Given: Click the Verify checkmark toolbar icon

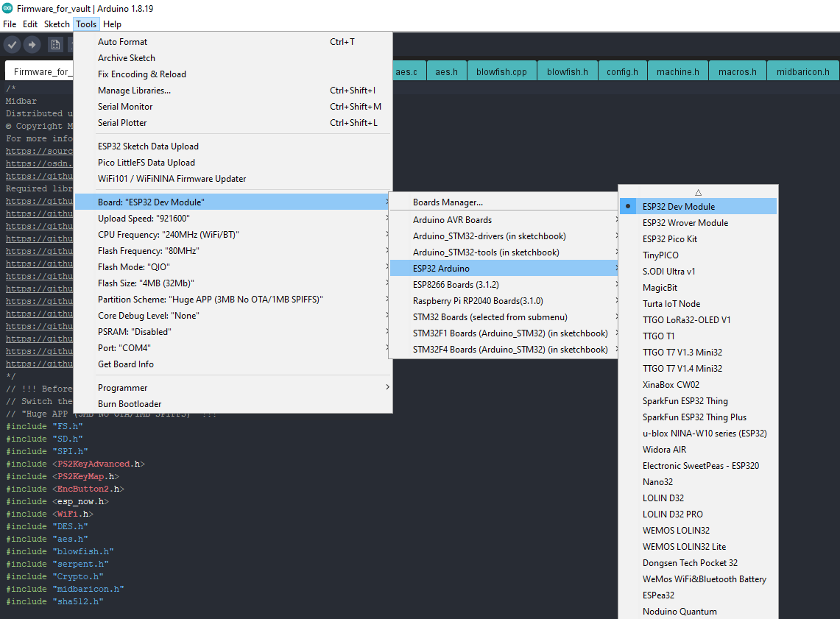Looking at the screenshot, I should tap(13, 45).
